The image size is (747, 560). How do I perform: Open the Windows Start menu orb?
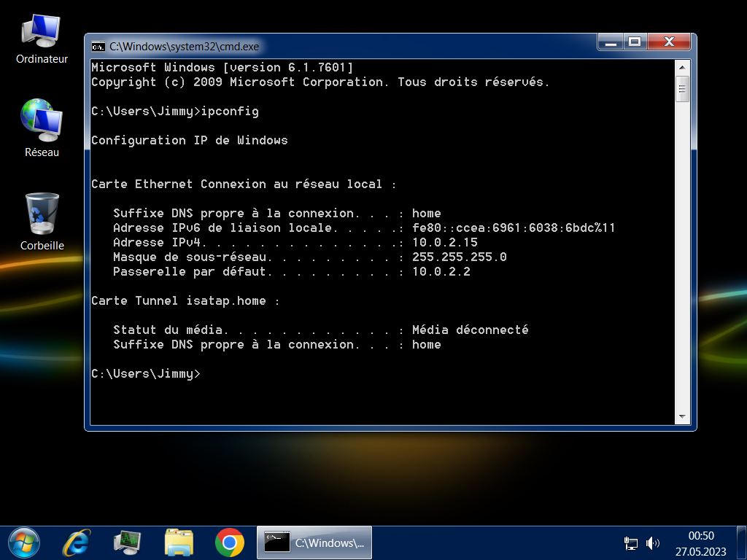point(24,542)
